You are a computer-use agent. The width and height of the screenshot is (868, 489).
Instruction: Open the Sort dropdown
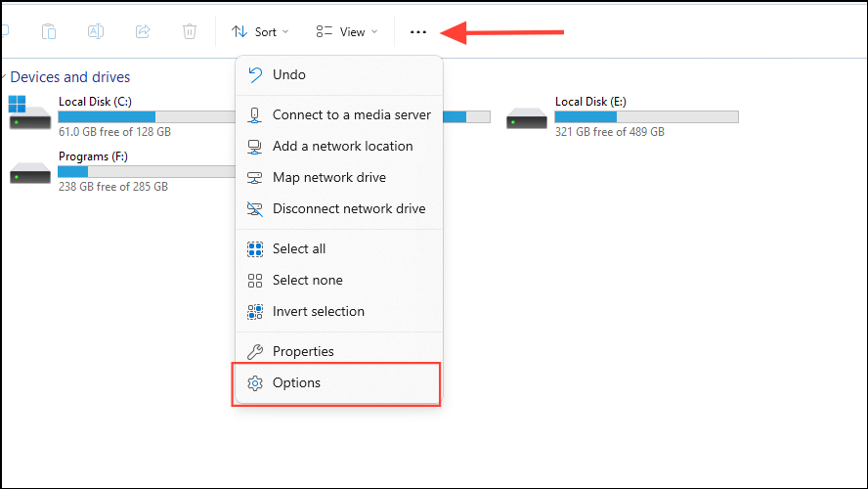coord(260,32)
